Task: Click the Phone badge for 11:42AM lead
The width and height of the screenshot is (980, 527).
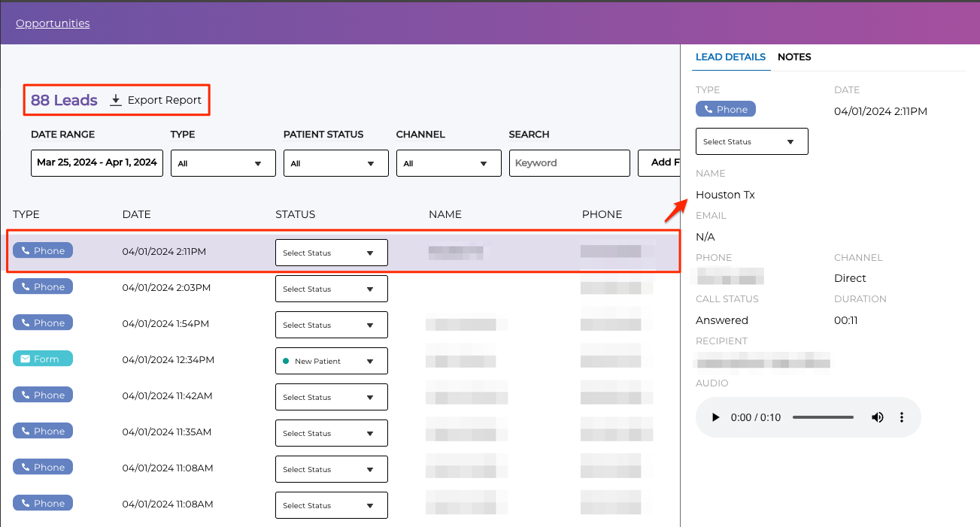Action: pyautogui.click(x=43, y=395)
